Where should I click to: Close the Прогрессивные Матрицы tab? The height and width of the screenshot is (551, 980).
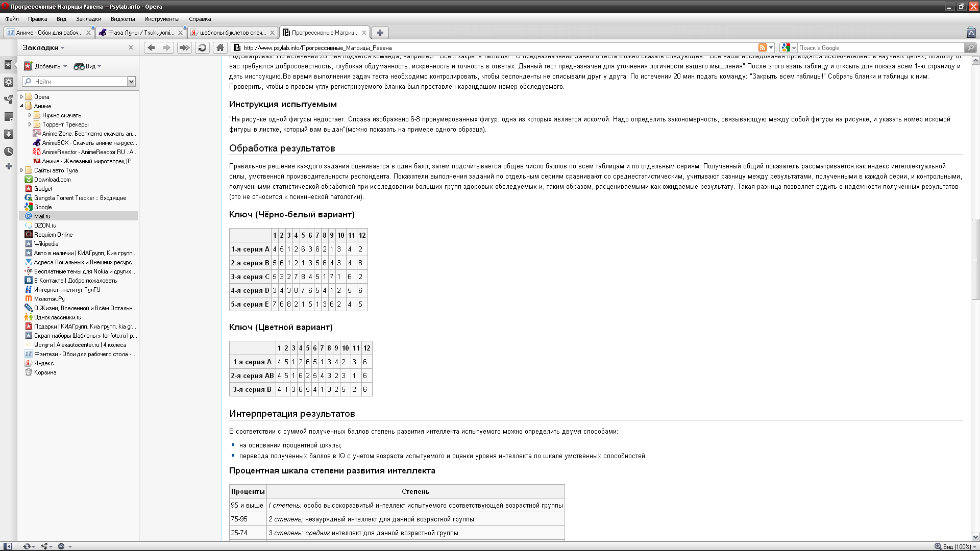[364, 33]
